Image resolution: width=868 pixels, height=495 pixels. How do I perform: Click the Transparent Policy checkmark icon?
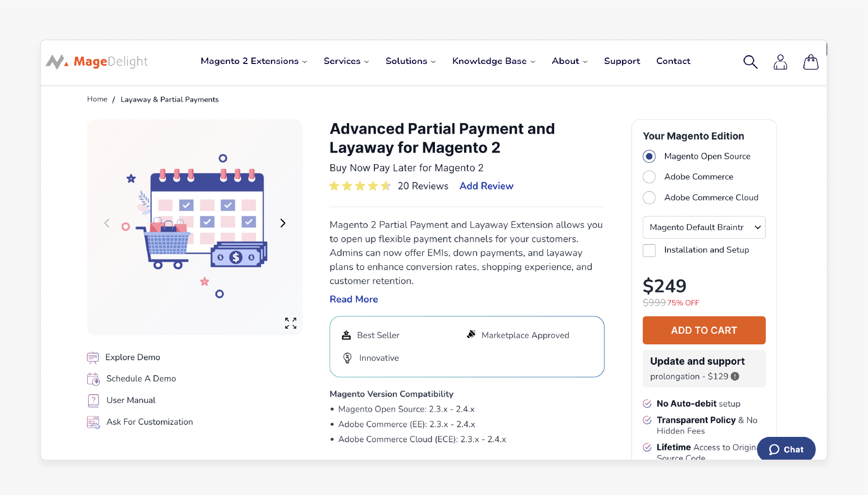coord(647,420)
